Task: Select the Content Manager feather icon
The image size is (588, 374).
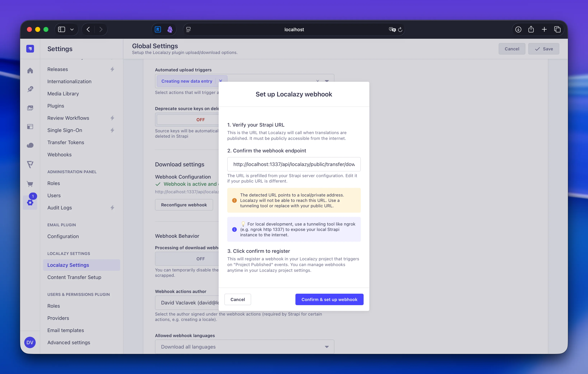Action: pyautogui.click(x=30, y=89)
